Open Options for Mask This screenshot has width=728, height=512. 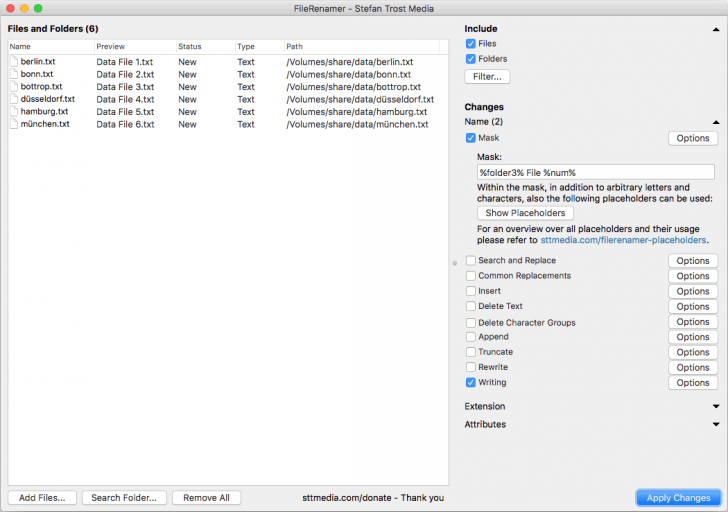coord(693,138)
